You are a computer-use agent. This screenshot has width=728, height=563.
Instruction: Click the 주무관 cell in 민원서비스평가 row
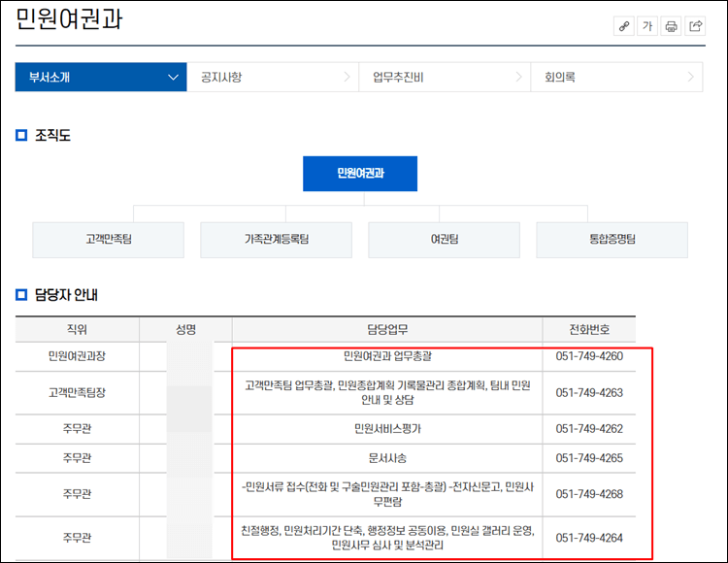pos(77,428)
